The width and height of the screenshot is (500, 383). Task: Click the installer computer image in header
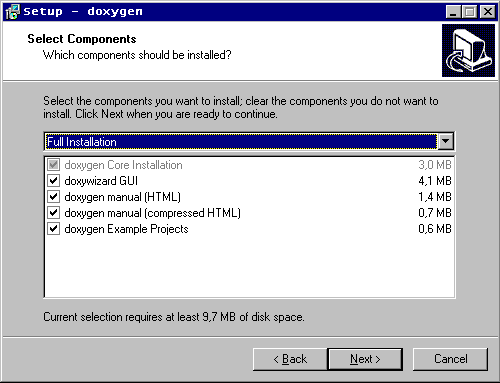[468, 50]
